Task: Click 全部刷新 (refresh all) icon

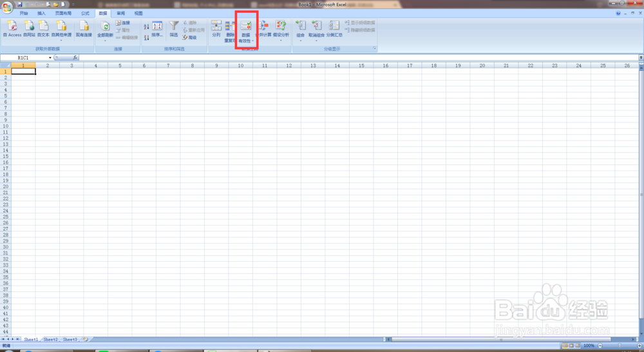Action: tap(105, 26)
